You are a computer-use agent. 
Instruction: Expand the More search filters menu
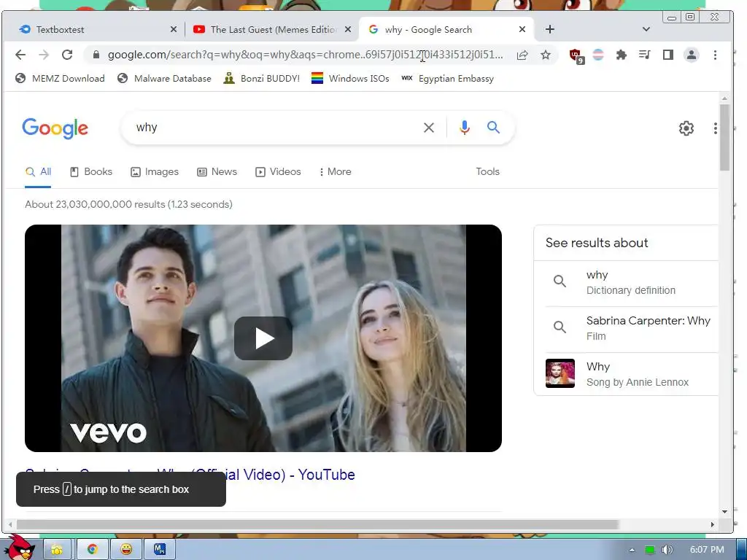point(336,171)
